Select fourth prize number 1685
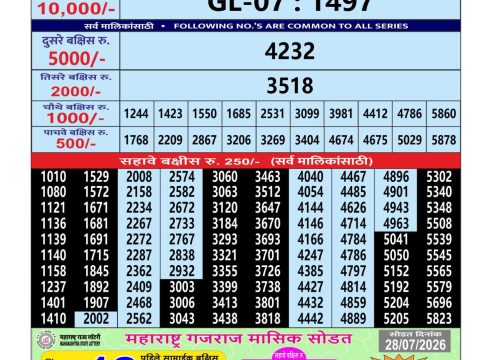Screen dimensions: 480x360 click(239, 114)
